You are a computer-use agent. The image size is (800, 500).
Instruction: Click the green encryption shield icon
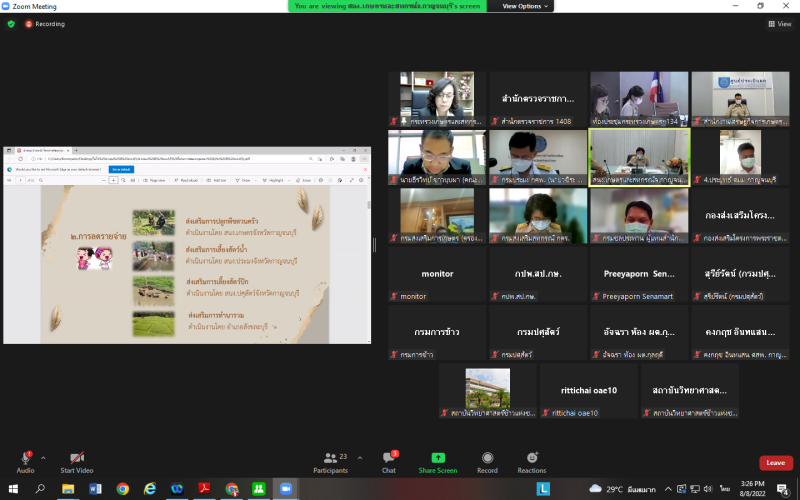11,24
